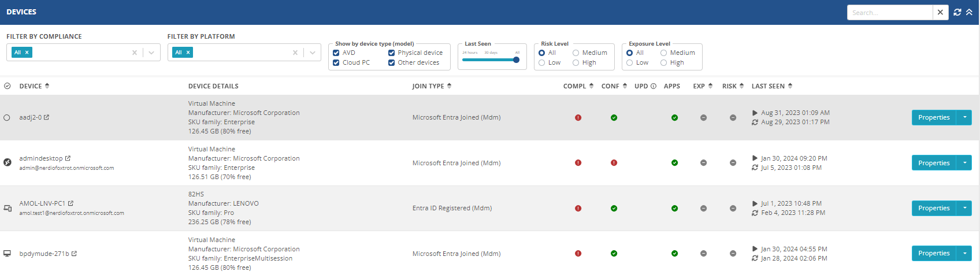Click Properties button for aadj2-0
Image resolution: width=980 pixels, height=275 pixels.
[933, 117]
